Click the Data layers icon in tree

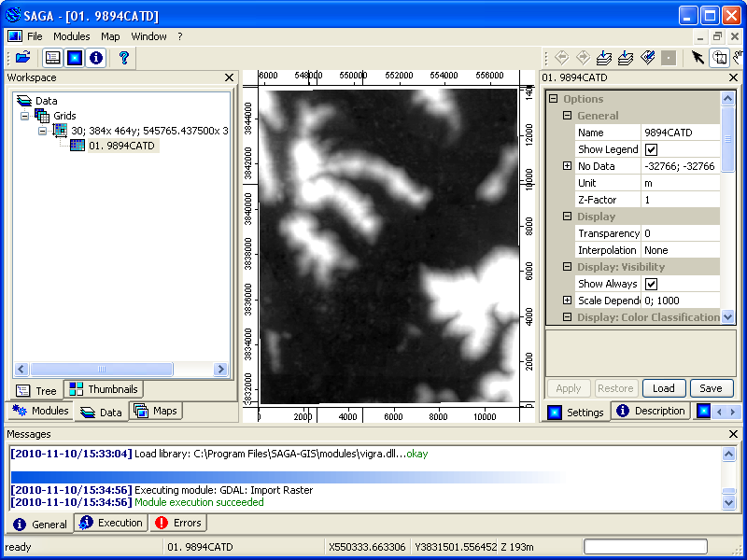[24, 101]
